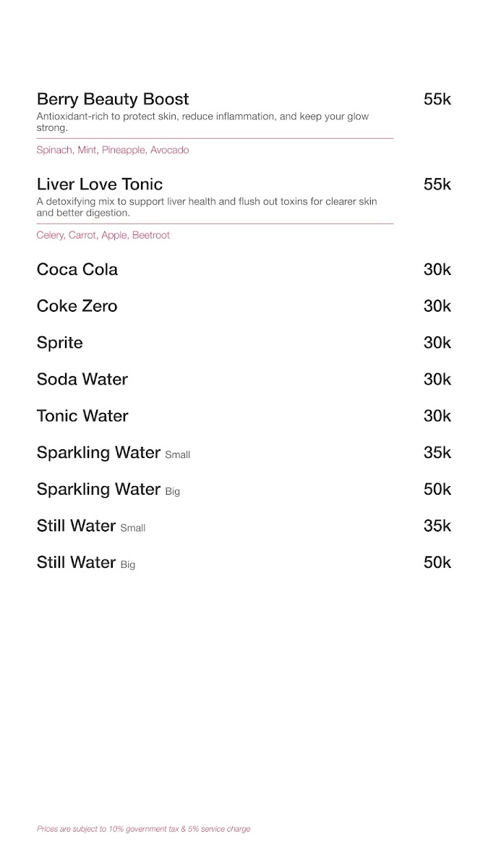This screenshot has height=868, width=488.
Task: Click the 35k price for Sparkling Water Small
Action: [437, 453]
